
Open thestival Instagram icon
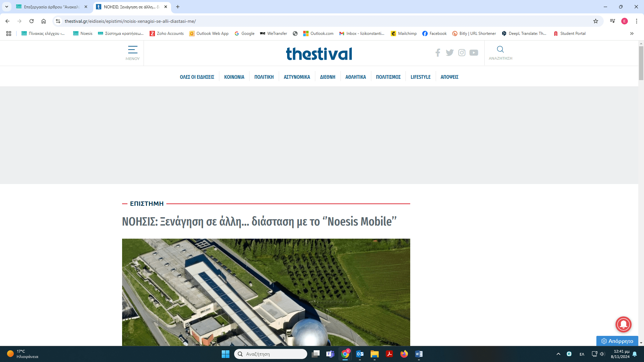click(x=462, y=53)
